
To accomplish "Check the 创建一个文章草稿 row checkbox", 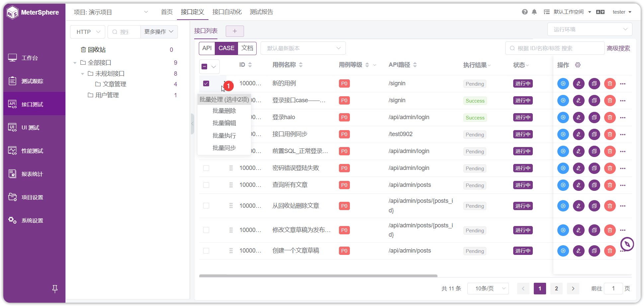I will pyautogui.click(x=206, y=251).
